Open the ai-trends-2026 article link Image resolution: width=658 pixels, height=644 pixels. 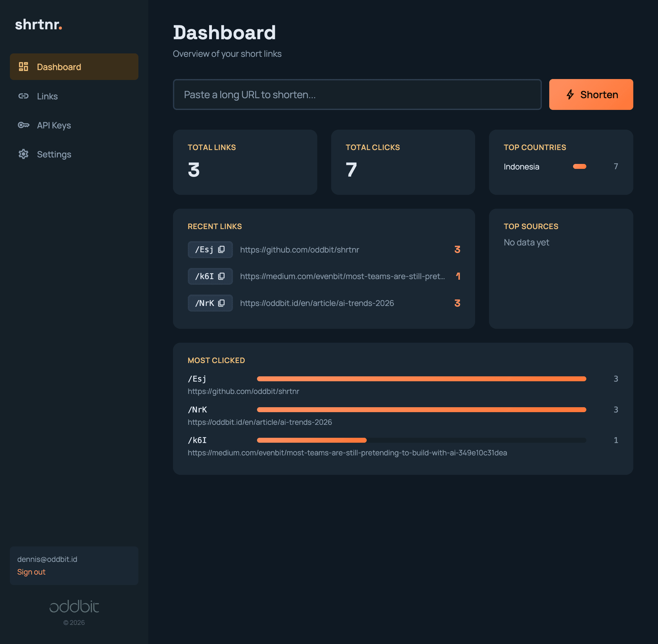click(317, 303)
